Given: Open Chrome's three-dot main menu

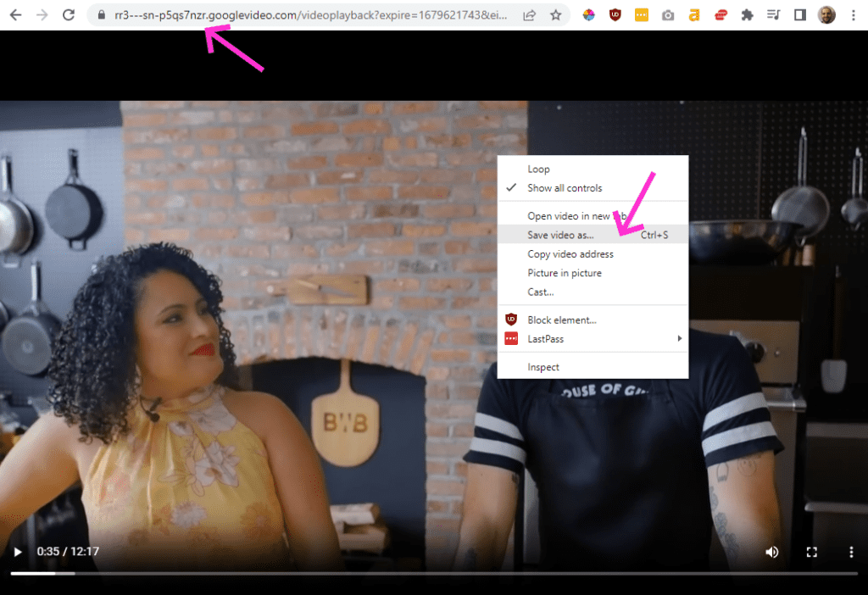Looking at the screenshot, I should click(x=854, y=15).
